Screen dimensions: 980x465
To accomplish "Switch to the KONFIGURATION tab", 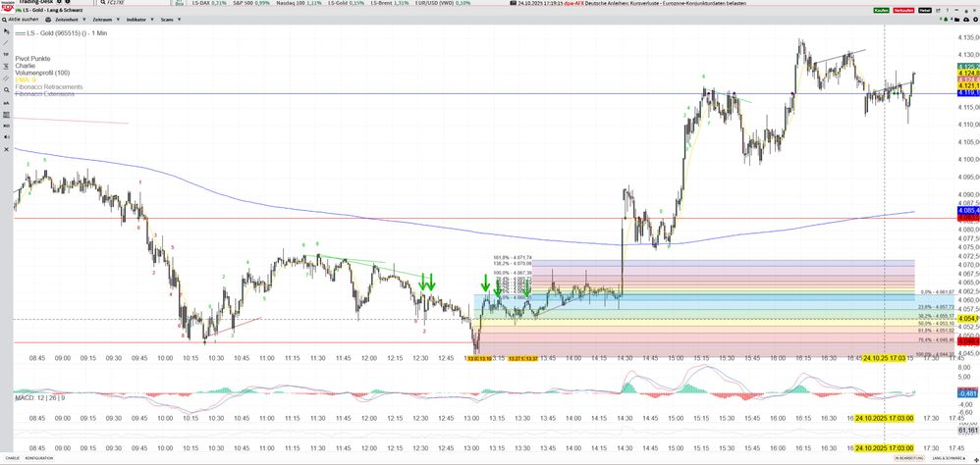I will [x=40, y=458].
